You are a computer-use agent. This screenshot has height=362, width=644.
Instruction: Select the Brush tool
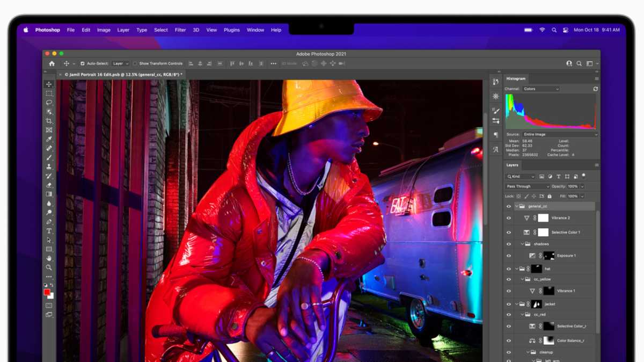pyautogui.click(x=49, y=157)
